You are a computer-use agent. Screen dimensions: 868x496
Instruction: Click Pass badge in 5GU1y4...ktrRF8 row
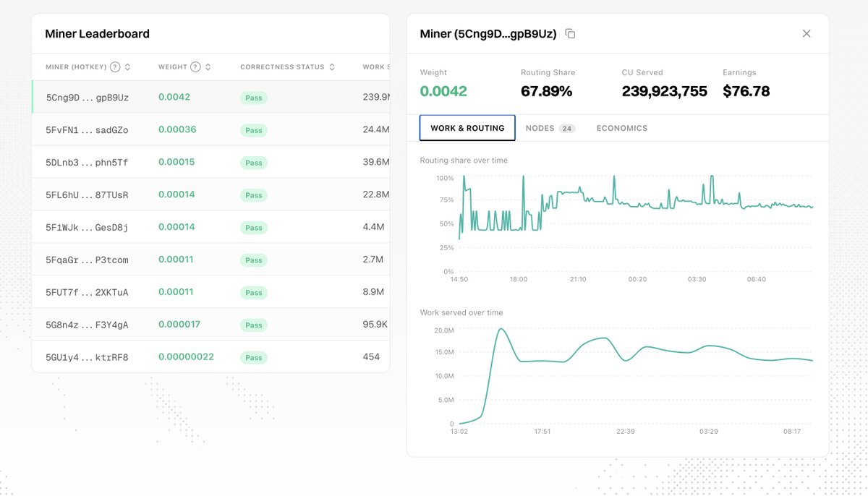point(254,358)
